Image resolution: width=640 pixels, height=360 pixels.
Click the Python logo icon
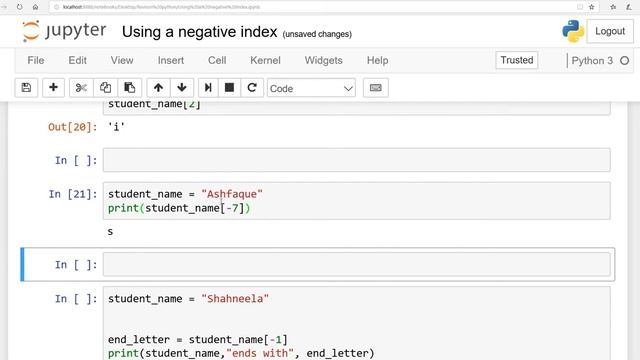coord(573,31)
